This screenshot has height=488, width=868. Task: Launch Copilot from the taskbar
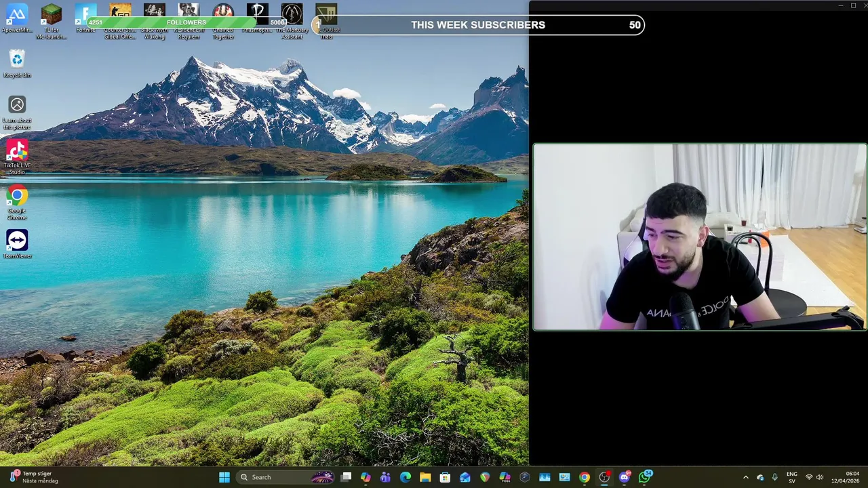pyautogui.click(x=366, y=477)
